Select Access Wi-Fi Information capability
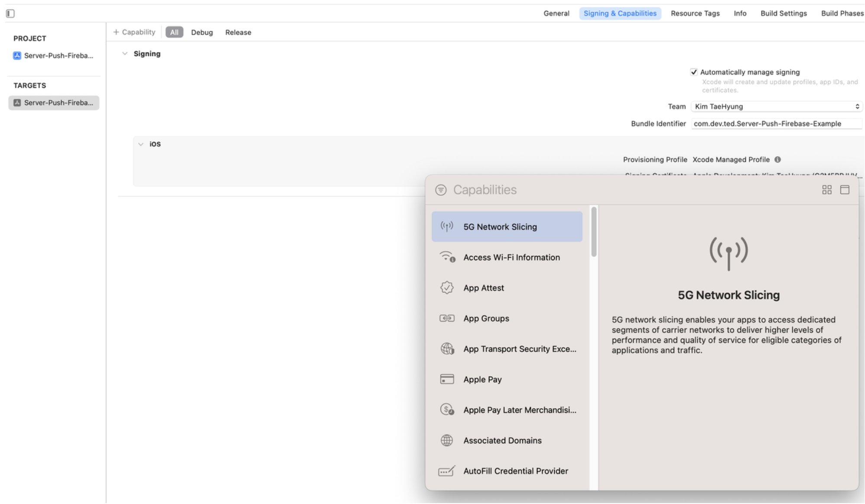 click(511, 257)
